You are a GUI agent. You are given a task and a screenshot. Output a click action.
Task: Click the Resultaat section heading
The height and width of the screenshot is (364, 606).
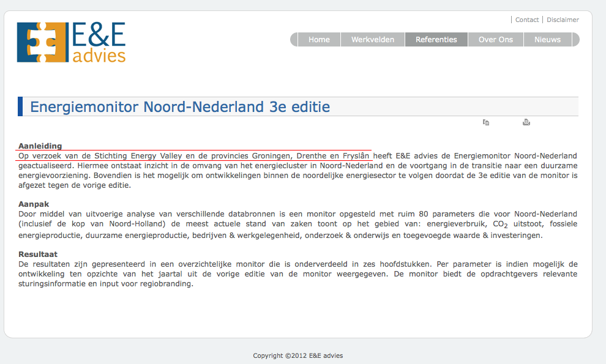(x=38, y=254)
